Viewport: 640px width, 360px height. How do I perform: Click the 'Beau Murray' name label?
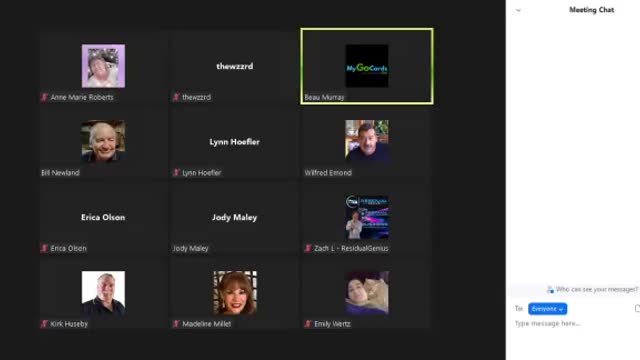tap(324, 97)
